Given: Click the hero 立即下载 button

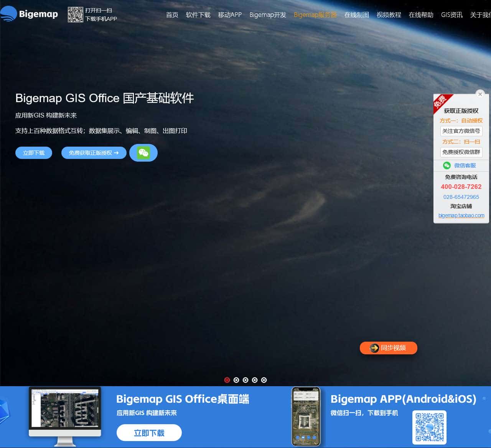Looking at the screenshot, I should pyautogui.click(x=34, y=153).
